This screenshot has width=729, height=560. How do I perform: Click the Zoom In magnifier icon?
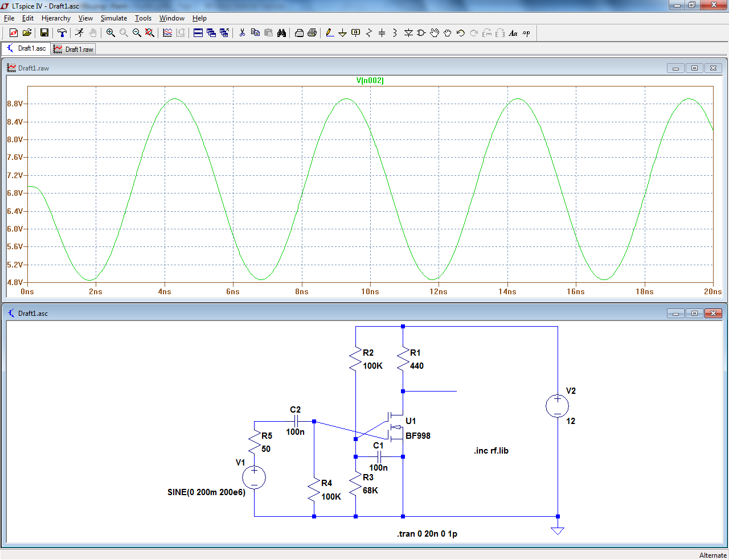point(110,33)
